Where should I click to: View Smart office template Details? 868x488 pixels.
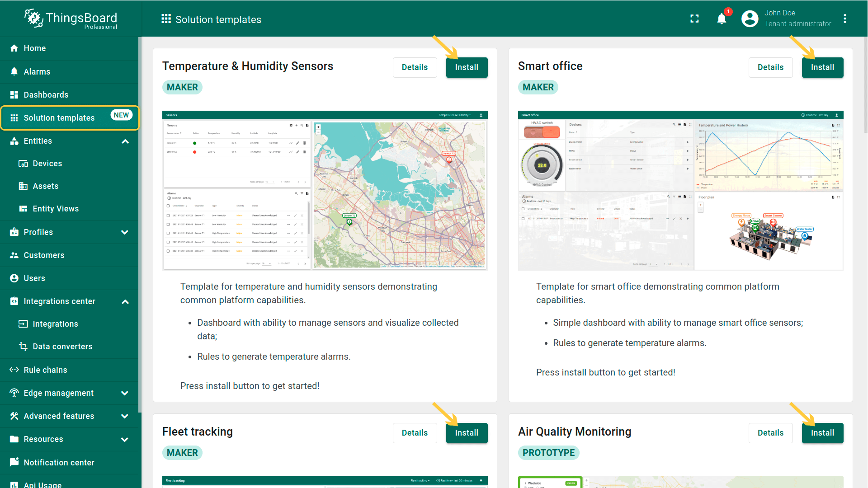tap(770, 67)
